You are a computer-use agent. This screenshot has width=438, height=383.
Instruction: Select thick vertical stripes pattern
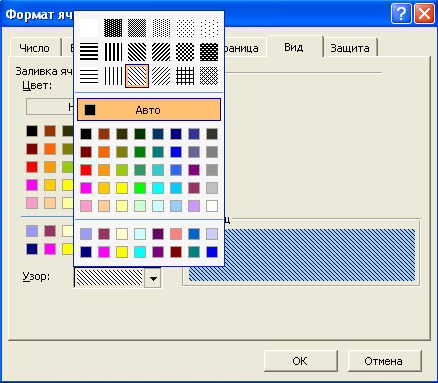click(113, 52)
